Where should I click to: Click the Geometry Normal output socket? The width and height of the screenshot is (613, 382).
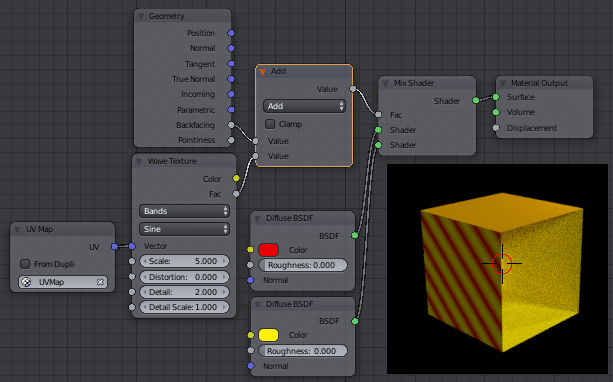pyautogui.click(x=231, y=48)
